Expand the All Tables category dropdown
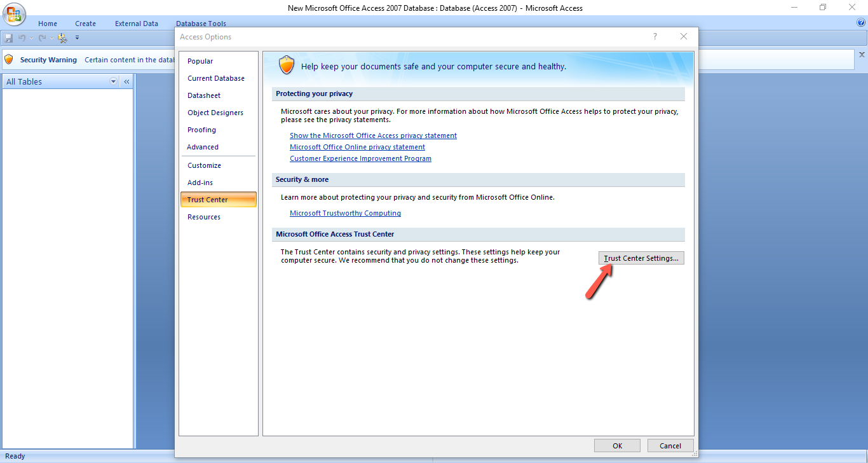This screenshot has width=868, height=463. pyautogui.click(x=114, y=81)
